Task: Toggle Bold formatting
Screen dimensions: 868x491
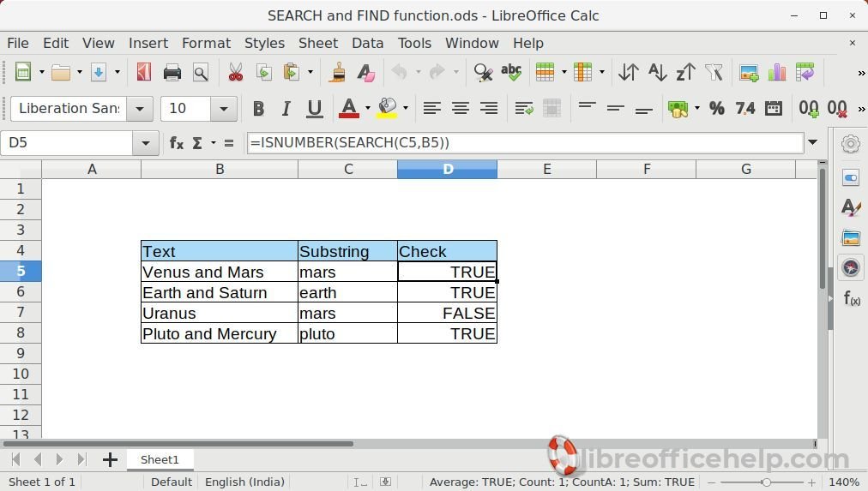Action: tap(258, 108)
